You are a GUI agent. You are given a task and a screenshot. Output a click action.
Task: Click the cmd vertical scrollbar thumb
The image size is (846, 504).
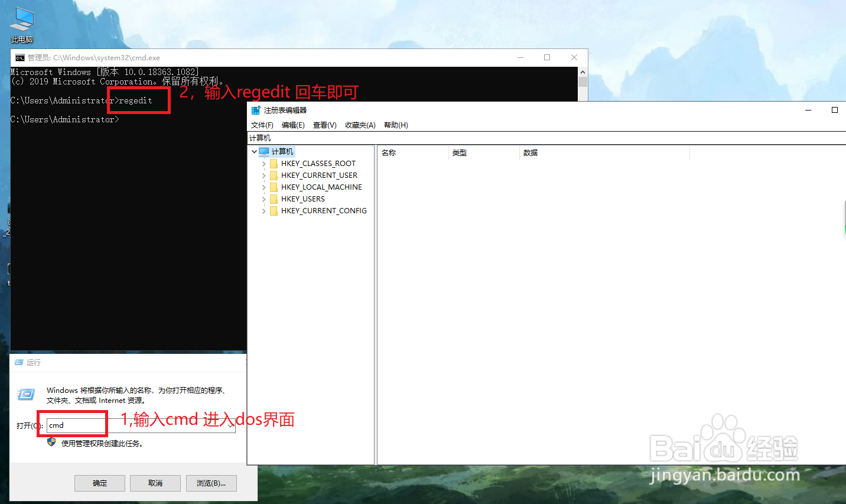pos(583,82)
